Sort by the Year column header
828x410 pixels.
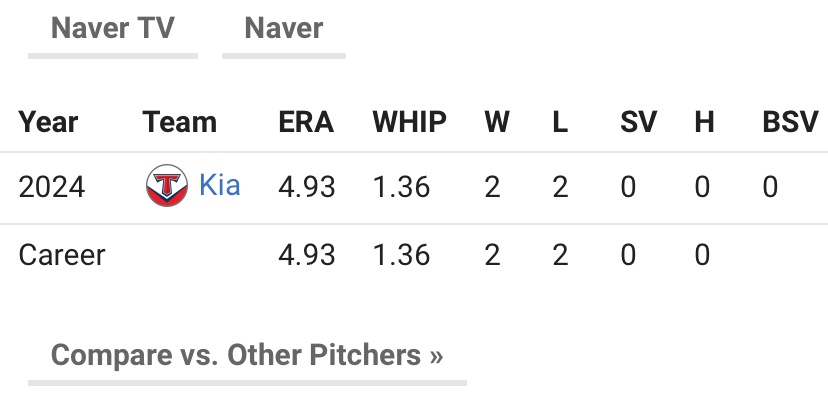click(x=48, y=122)
